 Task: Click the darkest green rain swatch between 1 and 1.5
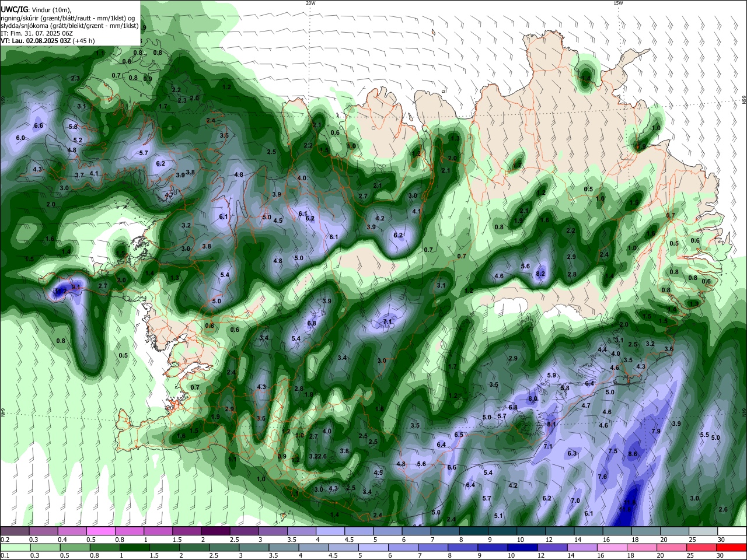coord(134,548)
